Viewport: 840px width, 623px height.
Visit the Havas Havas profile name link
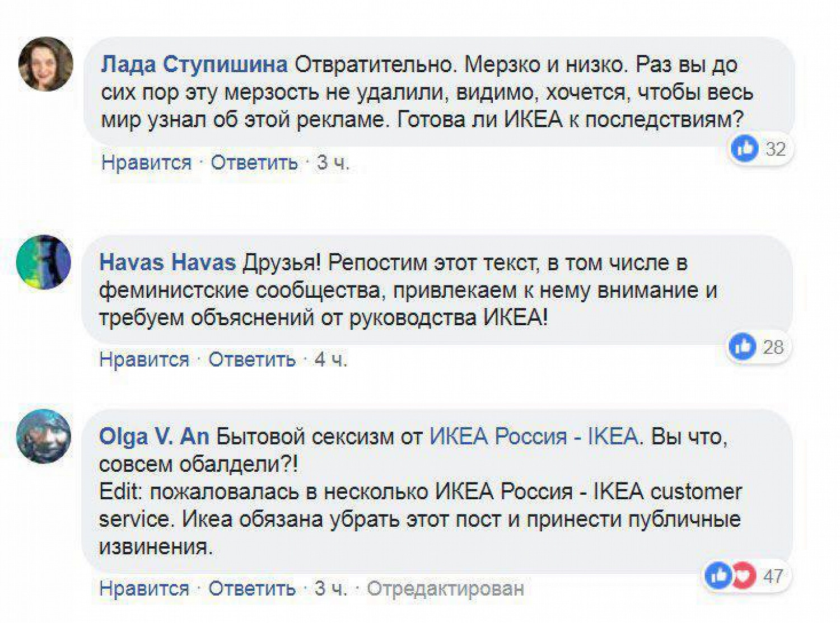pos(167,263)
